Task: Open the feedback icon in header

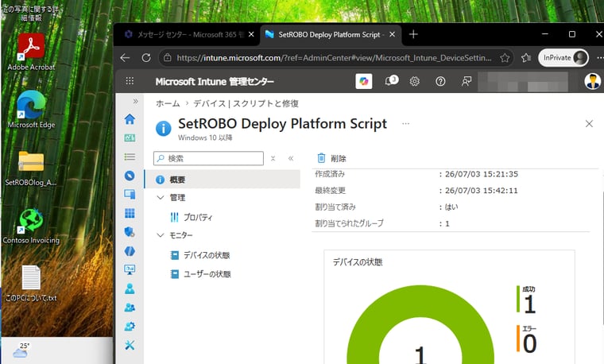Action: (466, 81)
